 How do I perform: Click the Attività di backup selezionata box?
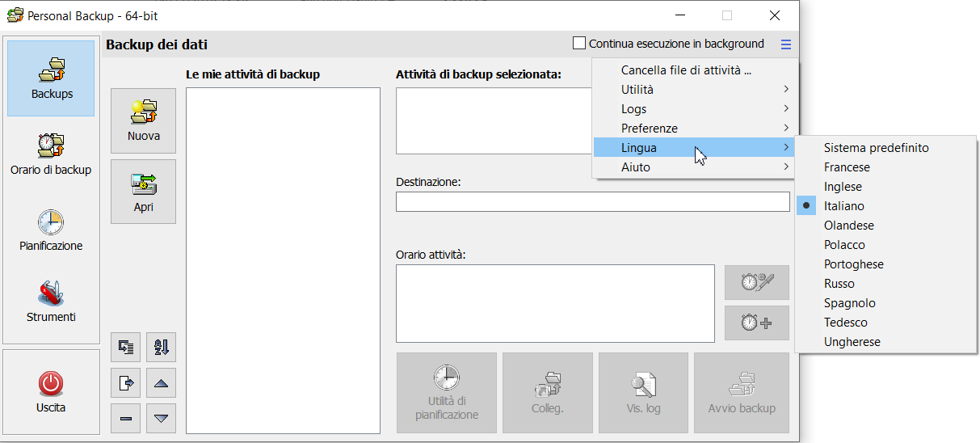494,120
